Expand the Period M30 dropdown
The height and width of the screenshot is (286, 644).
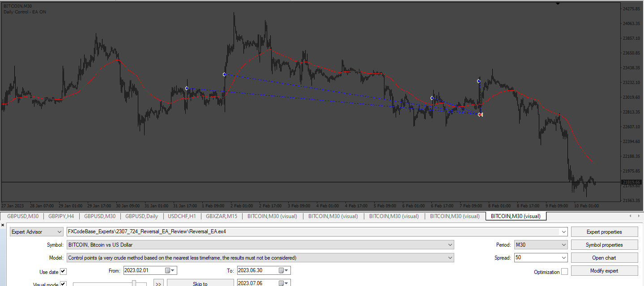(541, 245)
